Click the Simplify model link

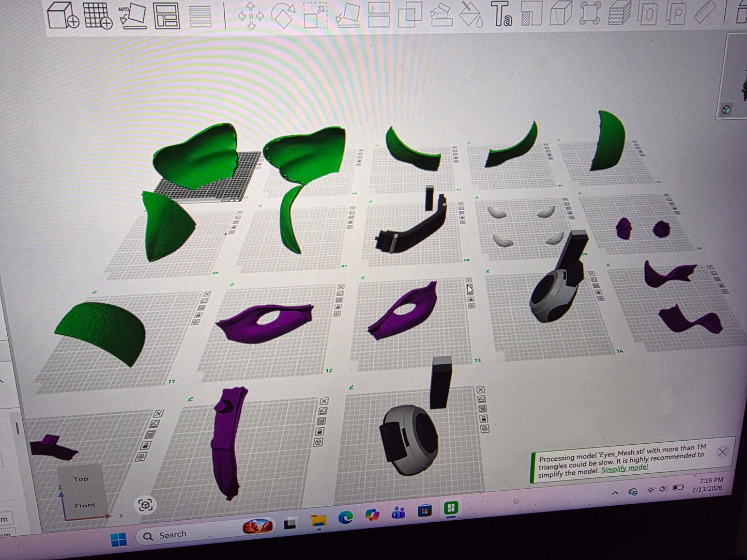624,468
